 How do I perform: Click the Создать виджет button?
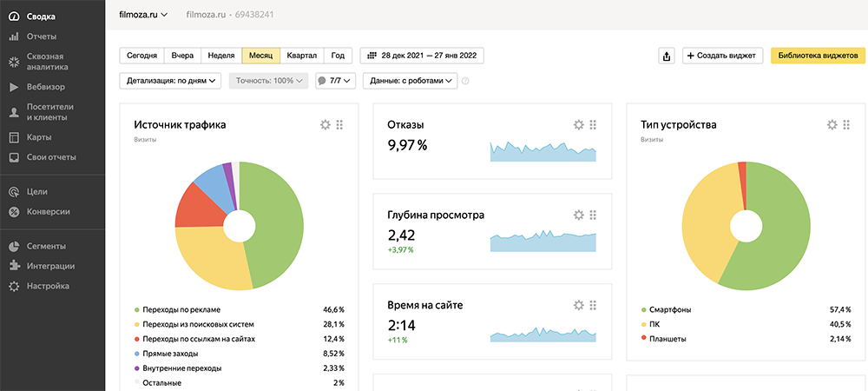[722, 56]
